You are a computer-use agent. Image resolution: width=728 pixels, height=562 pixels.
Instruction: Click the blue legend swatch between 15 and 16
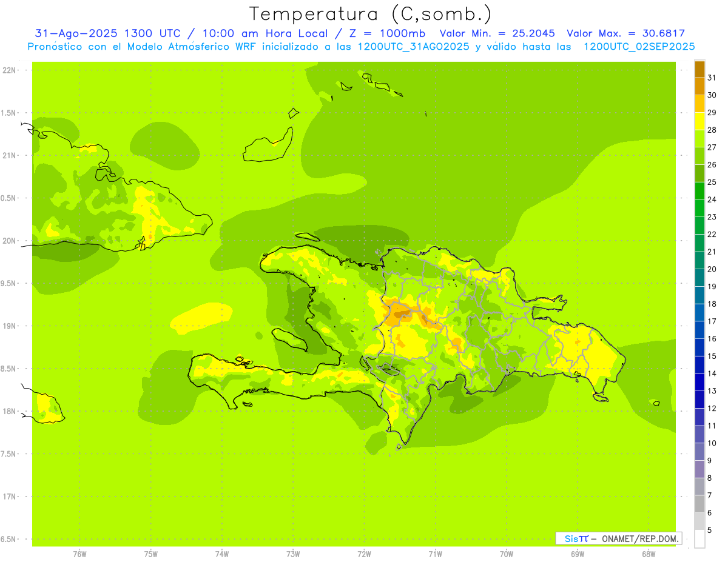pyautogui.click(x=699, y=347)
